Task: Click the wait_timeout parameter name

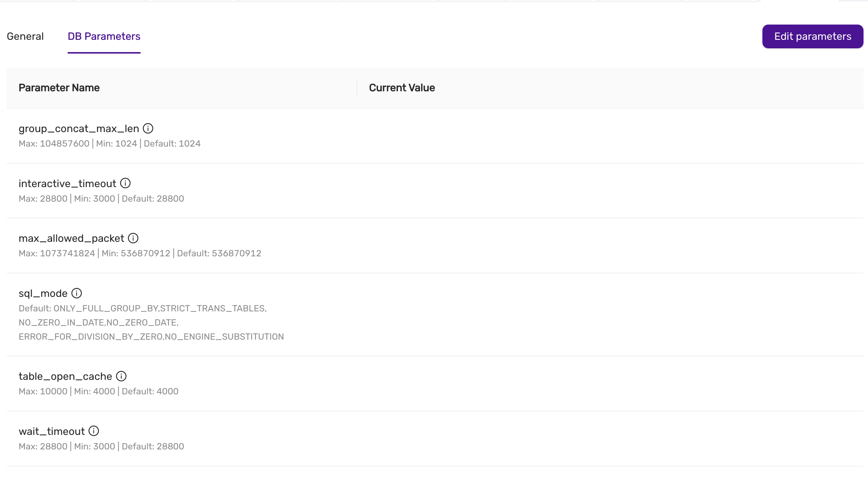Action: click(x=52, y=432)
